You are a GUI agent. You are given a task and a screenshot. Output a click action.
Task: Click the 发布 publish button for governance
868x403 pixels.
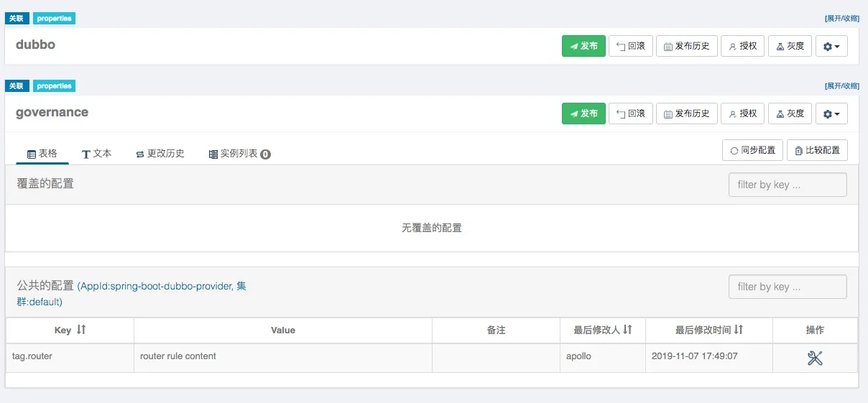[x=583, y=114]
